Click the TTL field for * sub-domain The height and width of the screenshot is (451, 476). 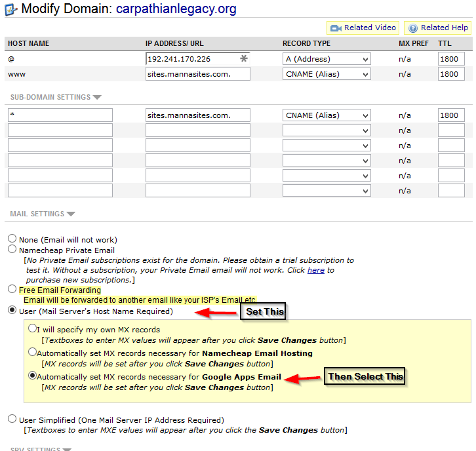[451, 115]
